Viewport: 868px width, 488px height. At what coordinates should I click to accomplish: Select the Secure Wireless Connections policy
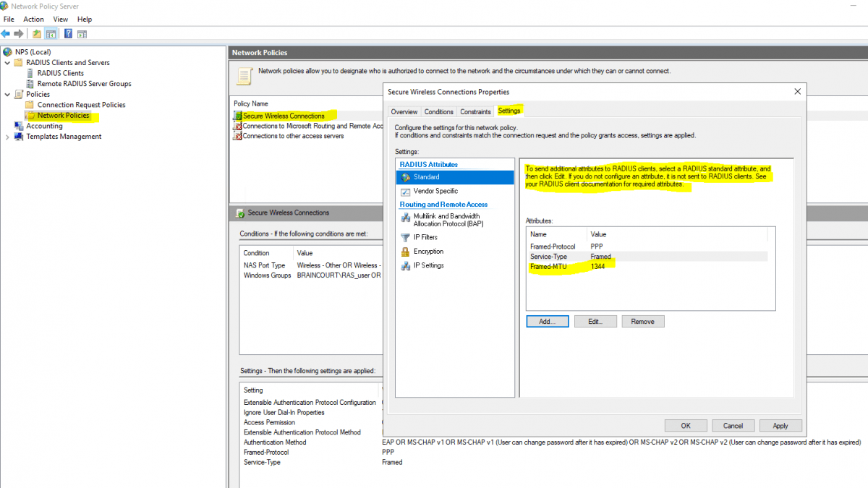284,115
